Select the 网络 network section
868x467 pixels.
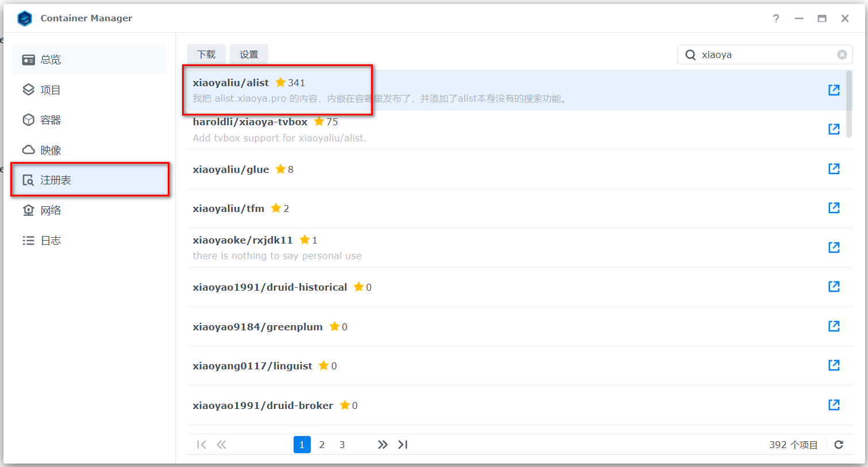point(51,210)
